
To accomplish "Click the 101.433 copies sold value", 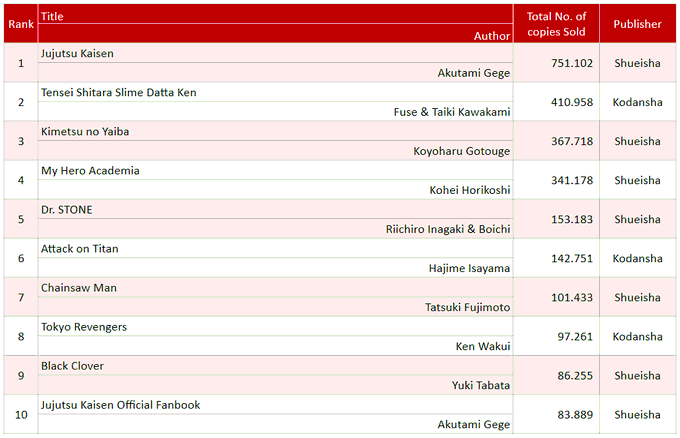I will tap(572, 297).
